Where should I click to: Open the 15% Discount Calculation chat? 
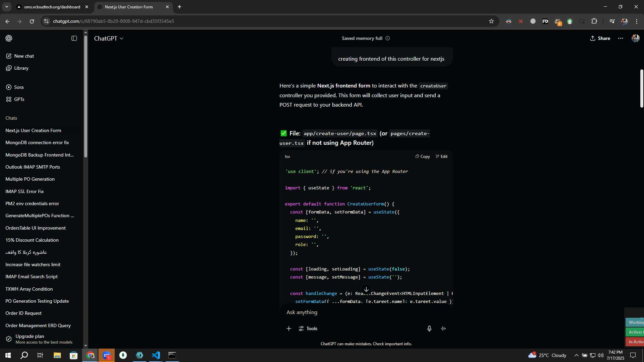tap(32, 240)
